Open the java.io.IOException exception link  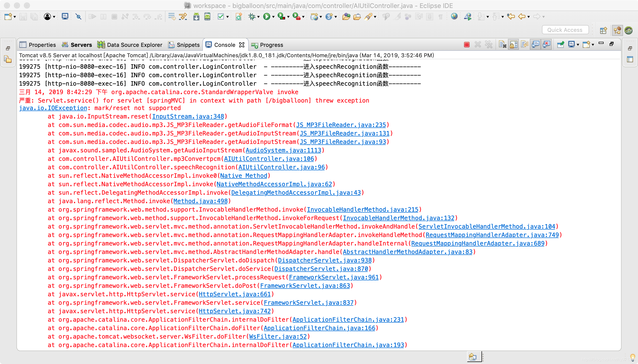tap(53, 108)
